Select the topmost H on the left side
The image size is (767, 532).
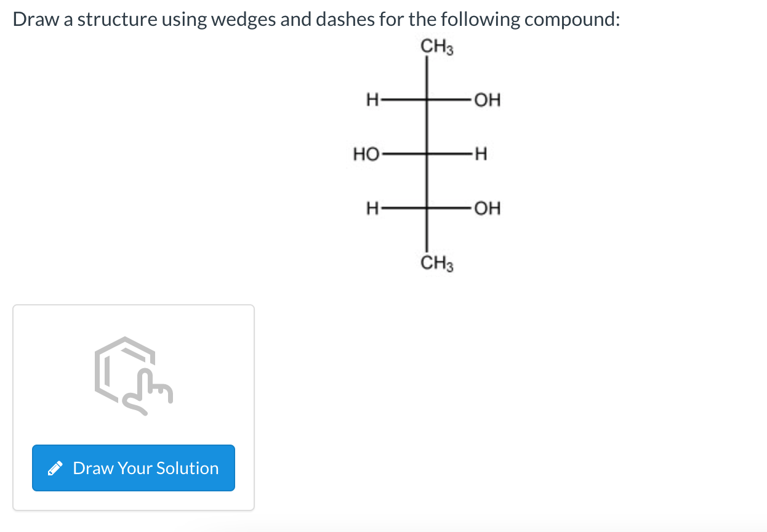point(371,100)
